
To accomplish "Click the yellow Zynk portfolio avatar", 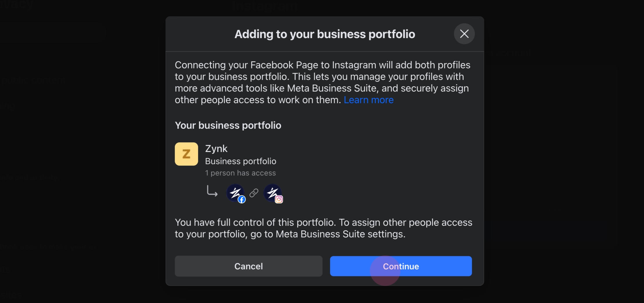I will coord(186,154).
